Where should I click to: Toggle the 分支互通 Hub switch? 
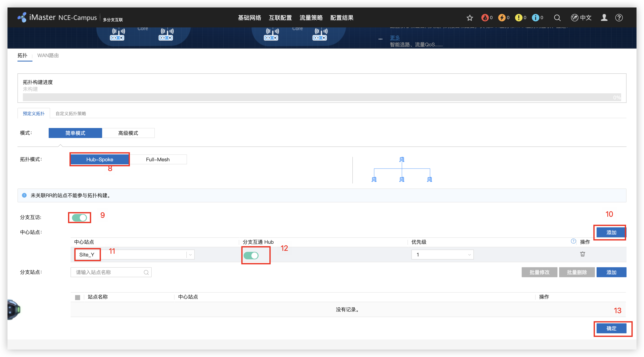coord(251,255)
